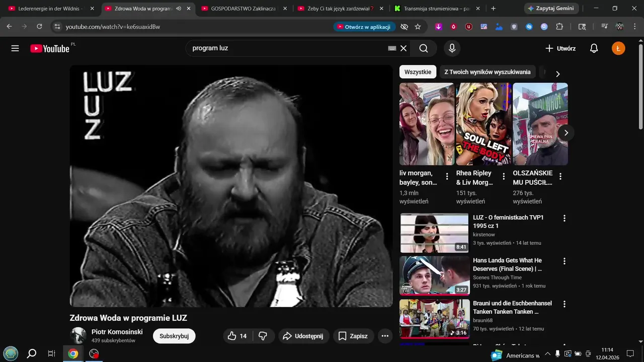Open the Shazam extension icon
644x362 pixels.
529,27
